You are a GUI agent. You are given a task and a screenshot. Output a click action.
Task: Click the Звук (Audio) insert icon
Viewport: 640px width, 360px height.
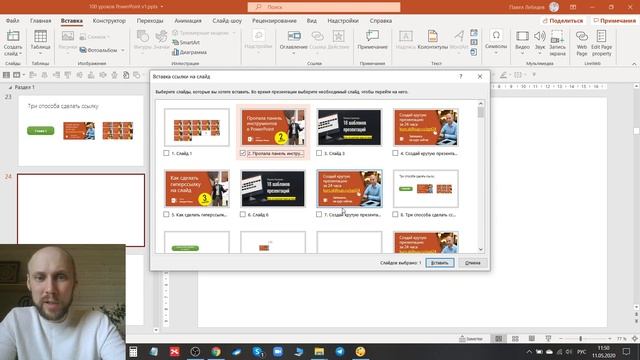click(x=540, y=36)
